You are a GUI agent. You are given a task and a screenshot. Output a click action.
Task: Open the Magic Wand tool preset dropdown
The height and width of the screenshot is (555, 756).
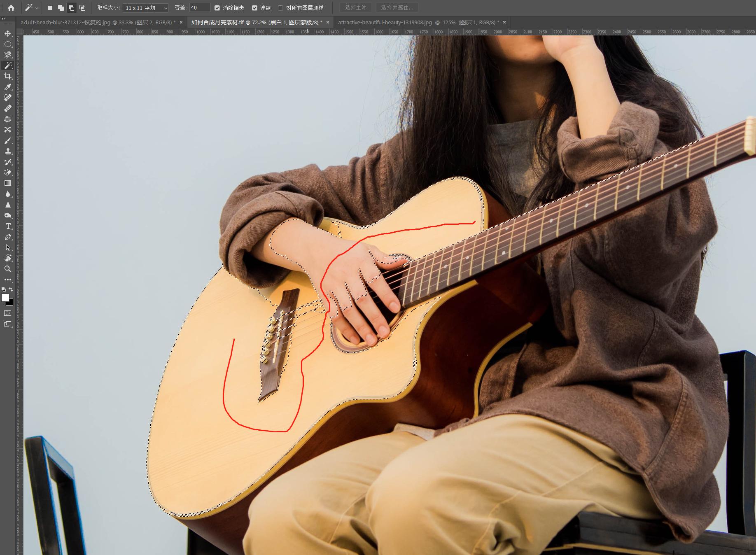tap(32, 8)
